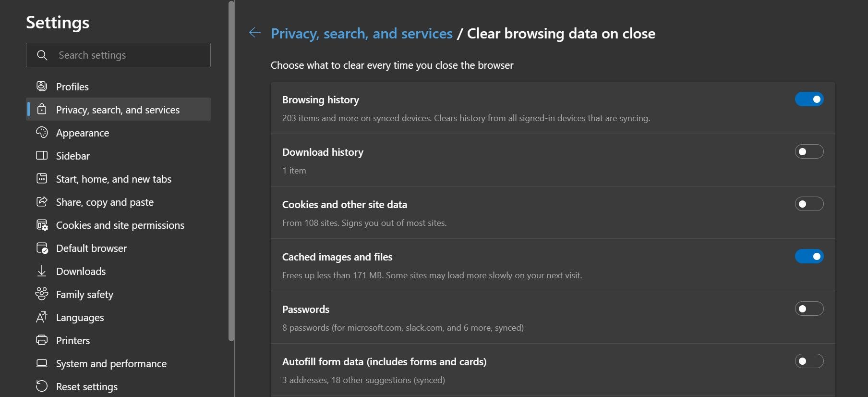The image size is (868, 397).
Task: Click the Printers icon
Action: tap(42, 340)
